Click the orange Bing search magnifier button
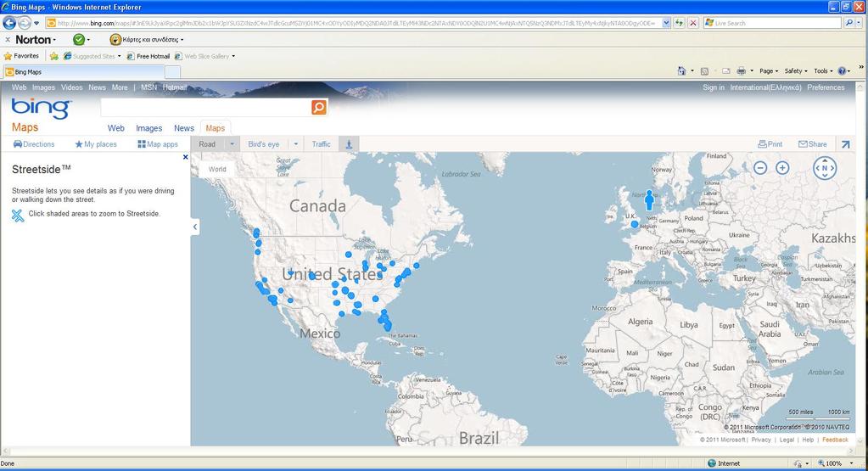Viewport: 868px width, 471px height. 319,108
